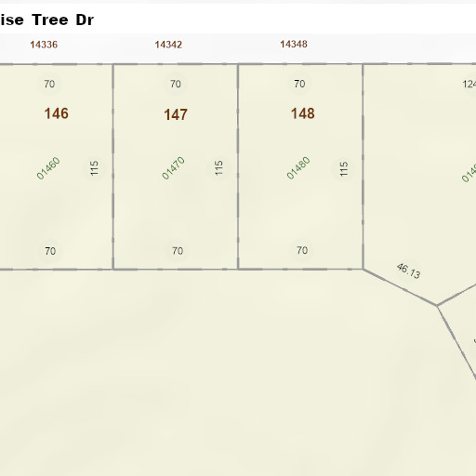Select the 115 depth label in lot 146
The image size is (476, 476).
[94, 168]
